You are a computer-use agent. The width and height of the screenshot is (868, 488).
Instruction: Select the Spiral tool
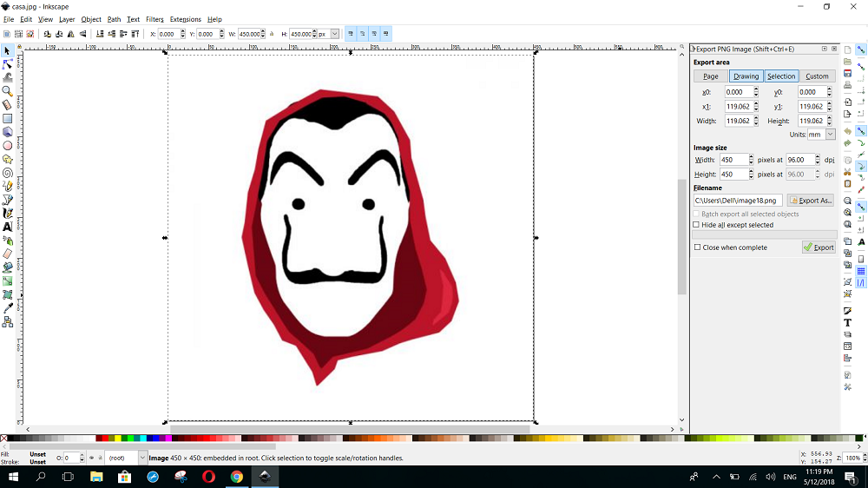tap(7, 173)
